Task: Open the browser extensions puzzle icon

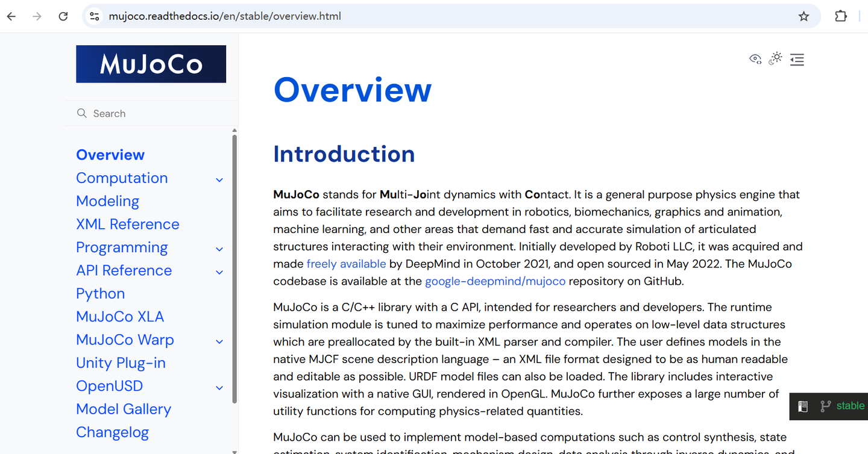Action: pyautogui.click(x=841, y=16)
